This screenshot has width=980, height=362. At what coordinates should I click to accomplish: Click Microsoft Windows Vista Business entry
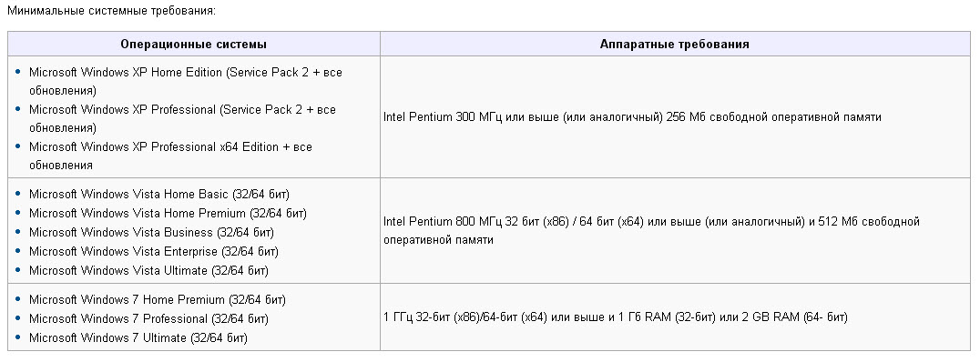[x=151, y=232]
